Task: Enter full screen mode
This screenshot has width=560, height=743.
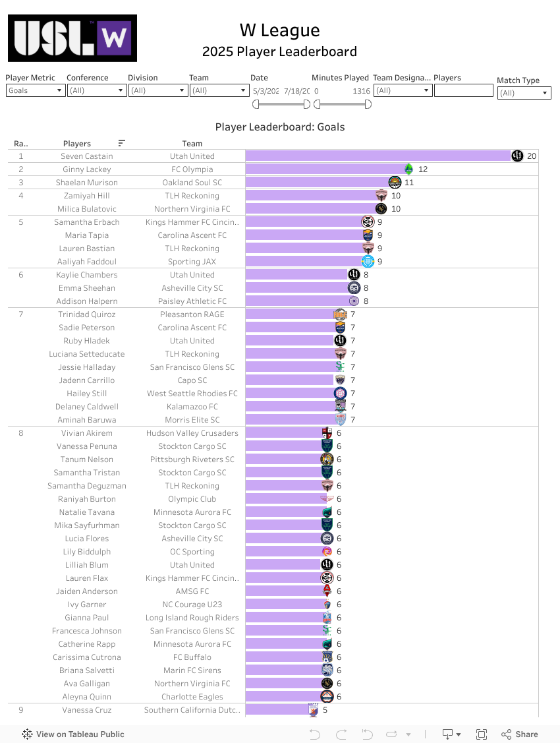Action: [x=482, y=734]
